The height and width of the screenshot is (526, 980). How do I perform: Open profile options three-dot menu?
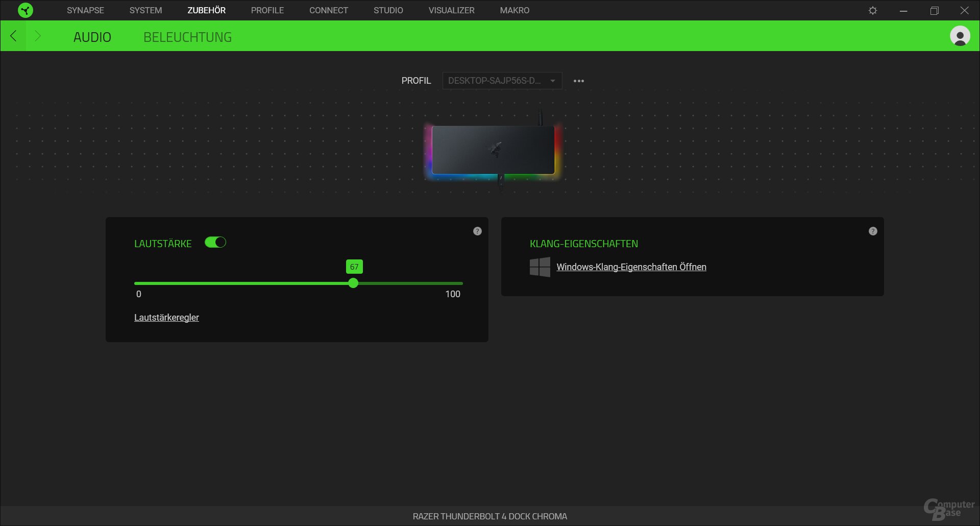pos(579,81)
